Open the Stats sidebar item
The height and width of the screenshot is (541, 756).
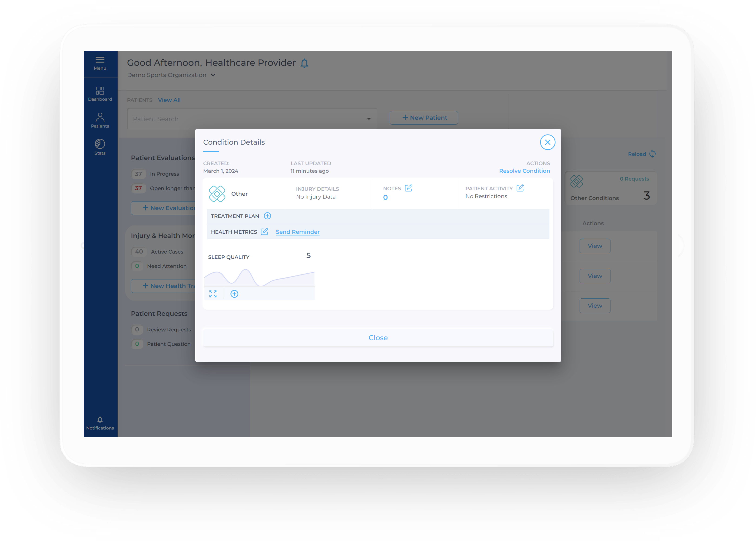click(x=100, y=147)
